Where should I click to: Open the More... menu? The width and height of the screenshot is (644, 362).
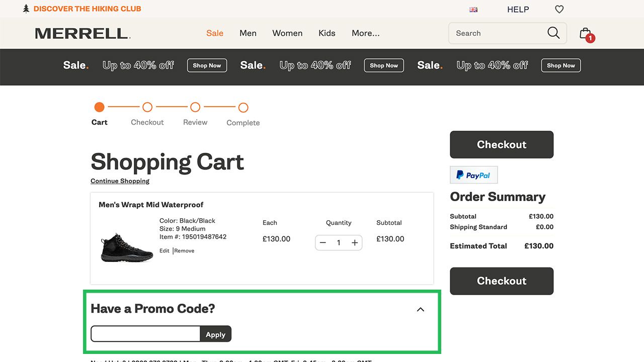pos(366,33)
